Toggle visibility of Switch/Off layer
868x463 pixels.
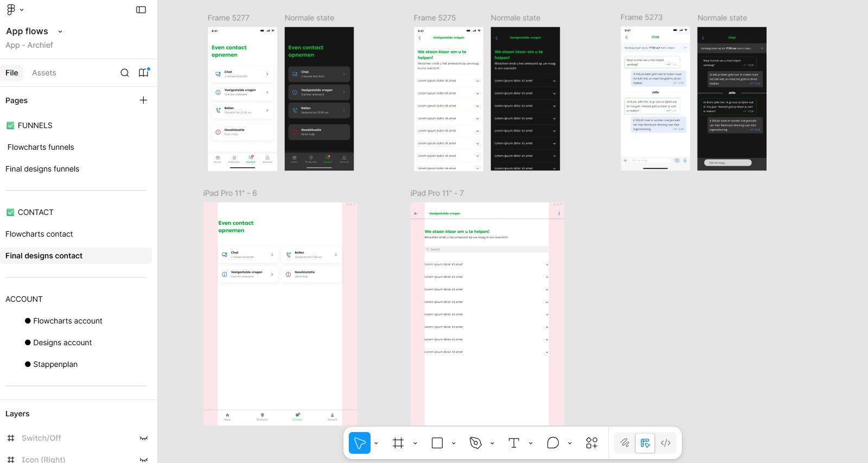pos(144,438)
